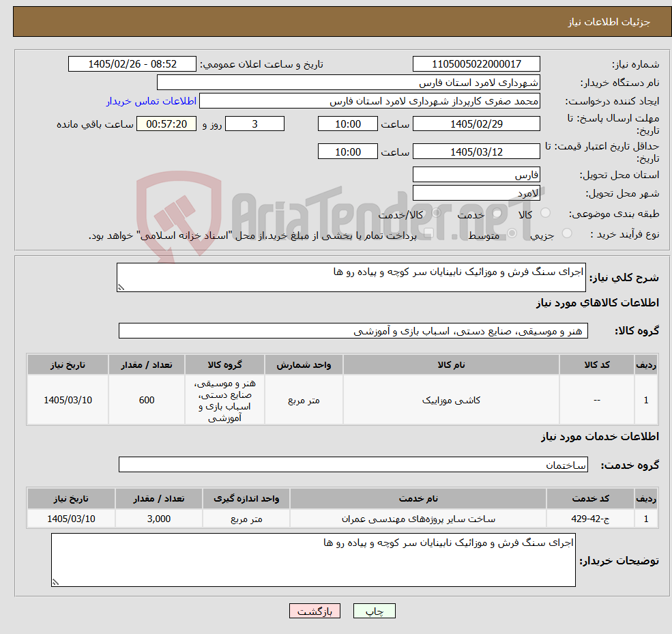Click the delivery city field لامرد
Image resolution: width=672 pixels, height=634 pixels.
coord(476,193)
